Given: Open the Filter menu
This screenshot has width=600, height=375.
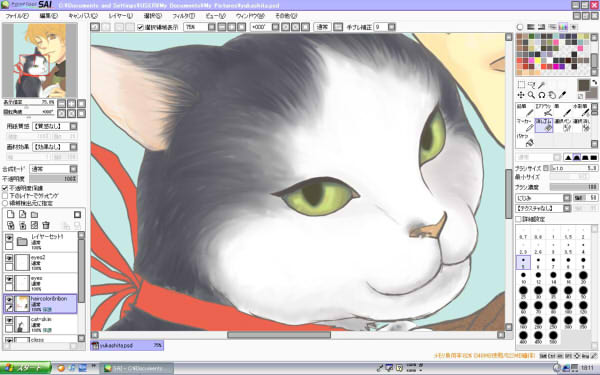Looking at the screenshot, I should (183, 16).
